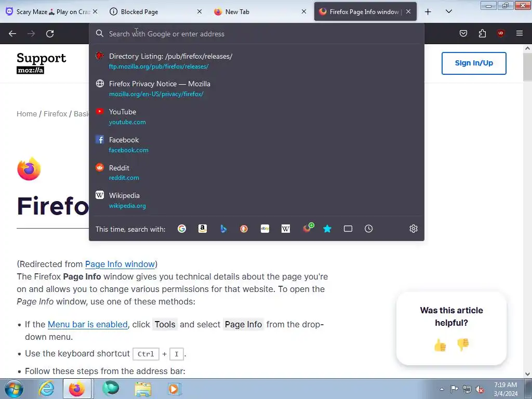Launch Internet Explorer from taskbar
The image size is (532, 399).
tap(46, 389)
